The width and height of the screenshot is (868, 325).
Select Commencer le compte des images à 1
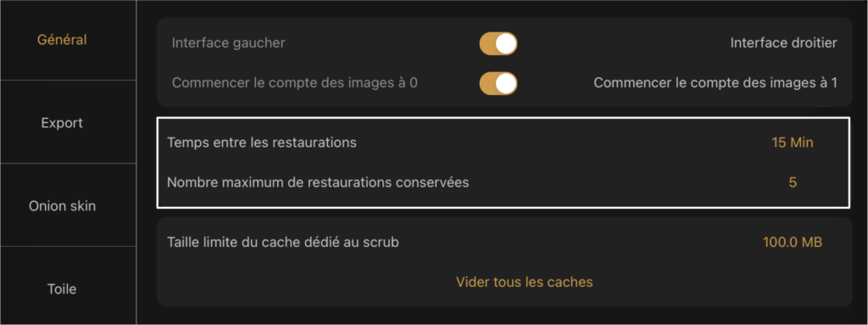coord(715,83)
